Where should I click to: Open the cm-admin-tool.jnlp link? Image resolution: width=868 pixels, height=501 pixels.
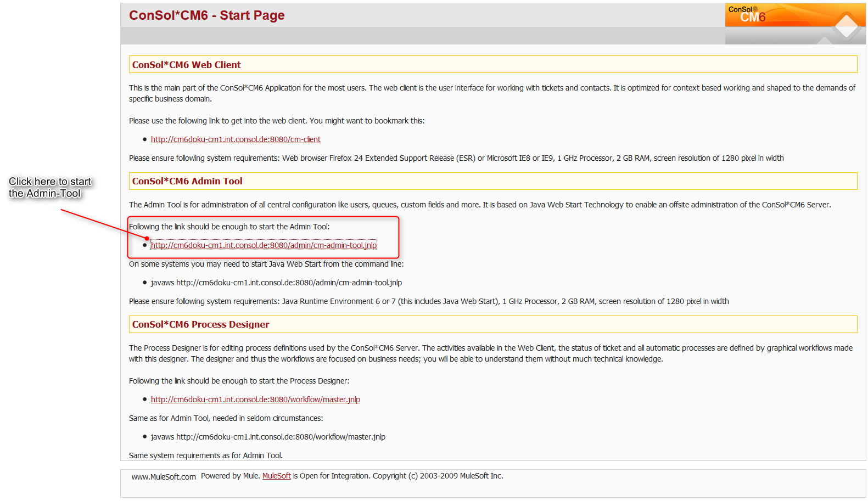264,245
